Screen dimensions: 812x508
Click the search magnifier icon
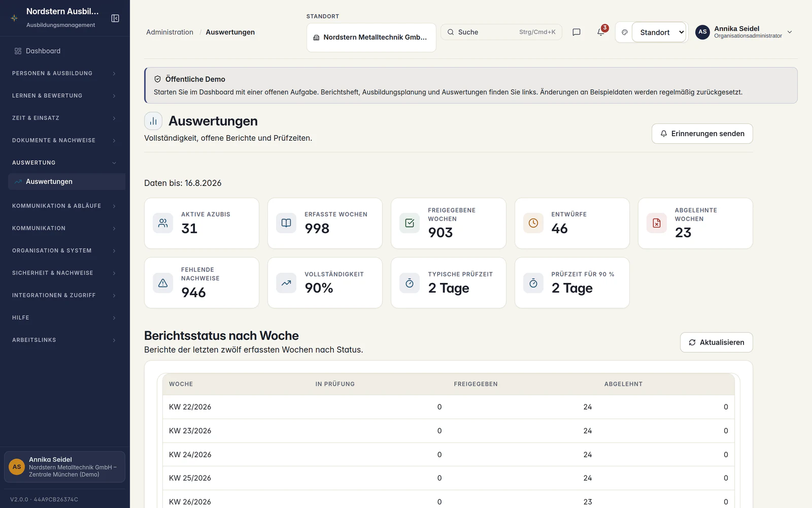(x=451, y=32)
